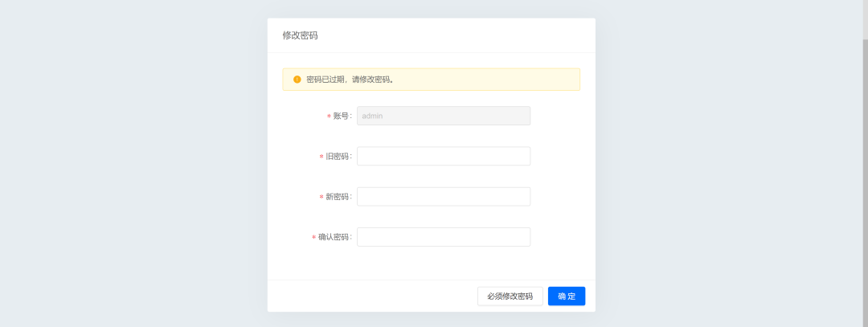Click empty space in the yellow alert banner
The image size is (868, 327).
(498, 80)
